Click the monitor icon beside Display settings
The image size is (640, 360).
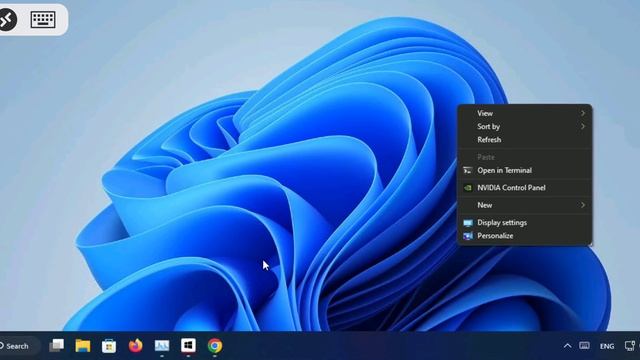(x=468, y=223)
